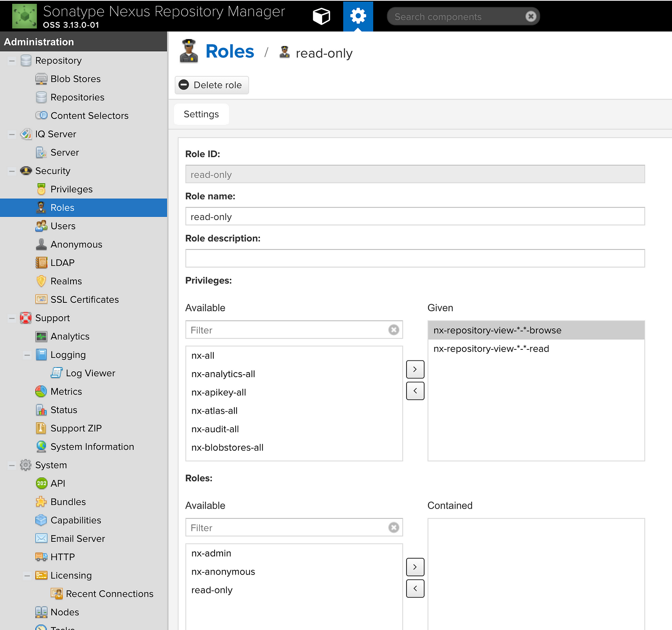Collapse the Repository tree node

[x=12, y=61]
